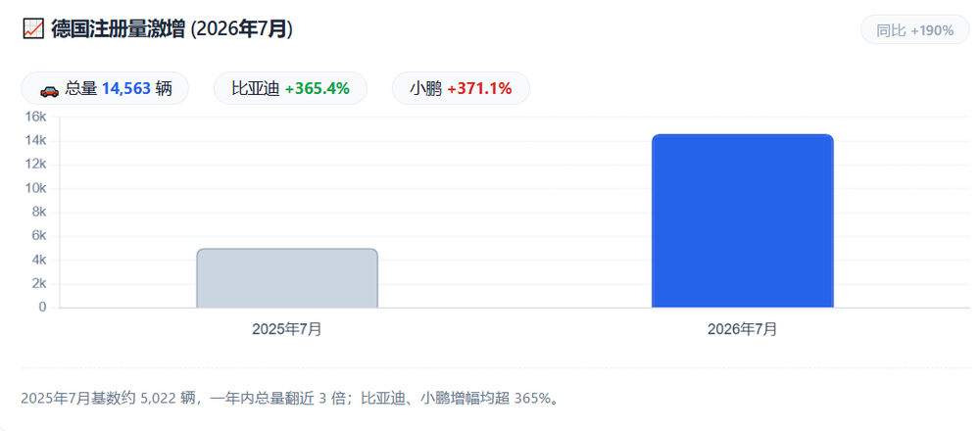Click the footnote text about 5,022 辆
The image size is (980, 431).
click(290, 398)
